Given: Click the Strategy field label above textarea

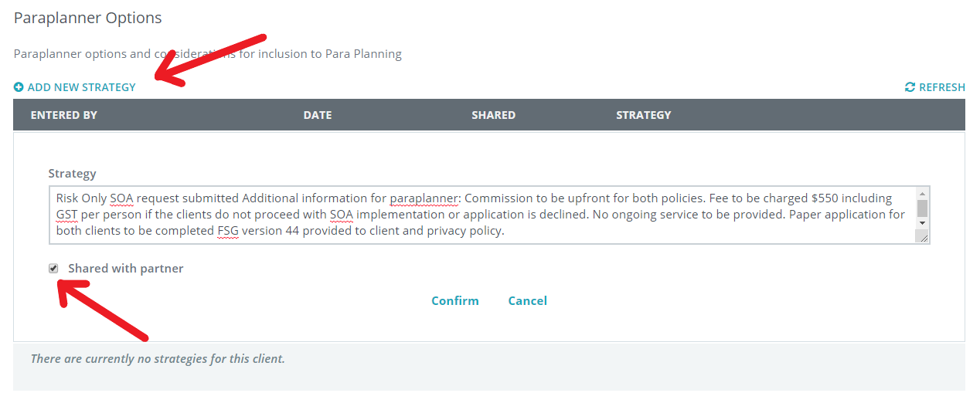Looking at the screenshot, I should point(72,174).
